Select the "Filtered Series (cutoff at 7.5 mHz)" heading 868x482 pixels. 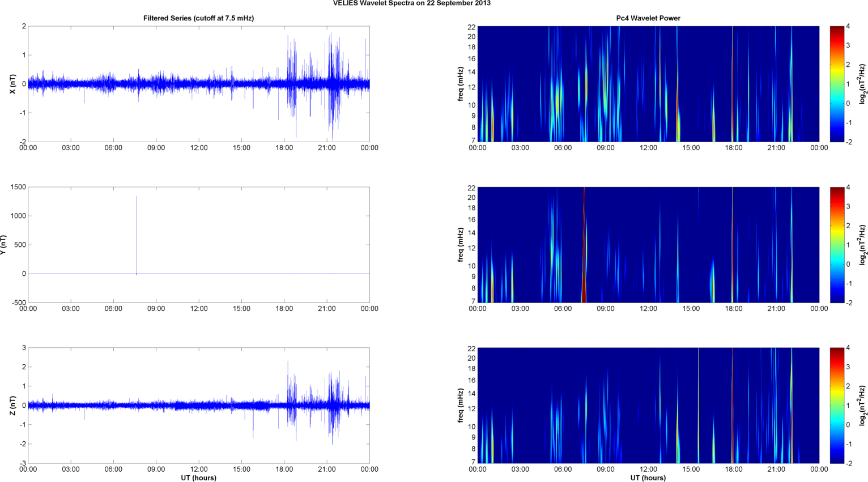click(199, 18)
